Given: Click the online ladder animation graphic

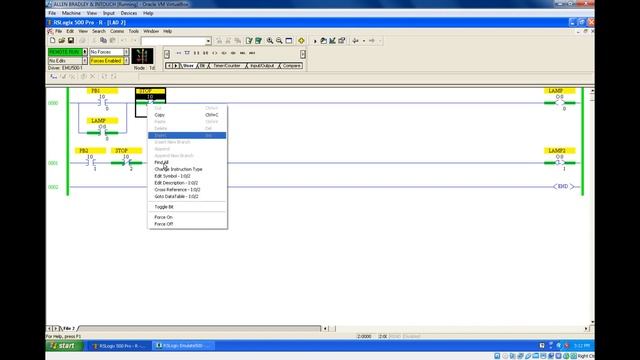Looking at the screenshot, I should click(x=142, y=56).
